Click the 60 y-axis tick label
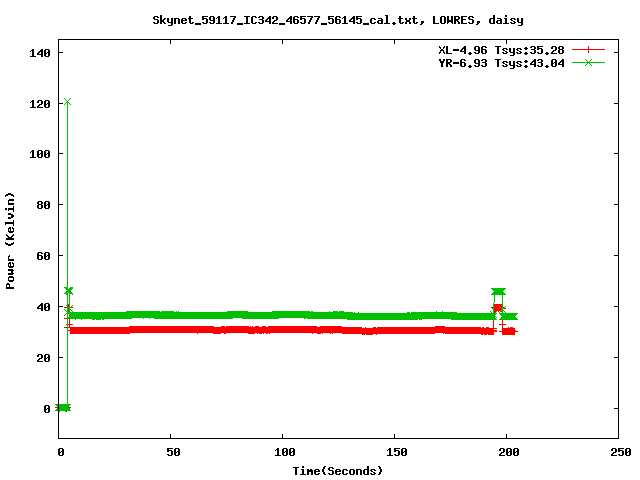 [x=43, y=256]
